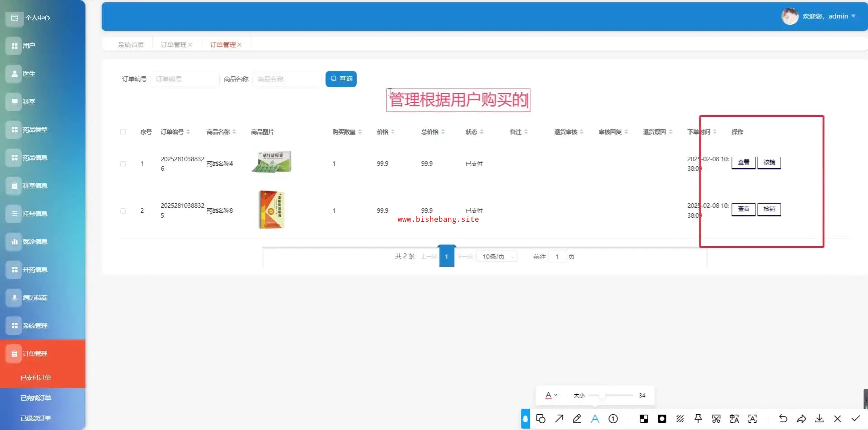
Task: Select the blue text annotation tool
Action: (x=595, y=419)
